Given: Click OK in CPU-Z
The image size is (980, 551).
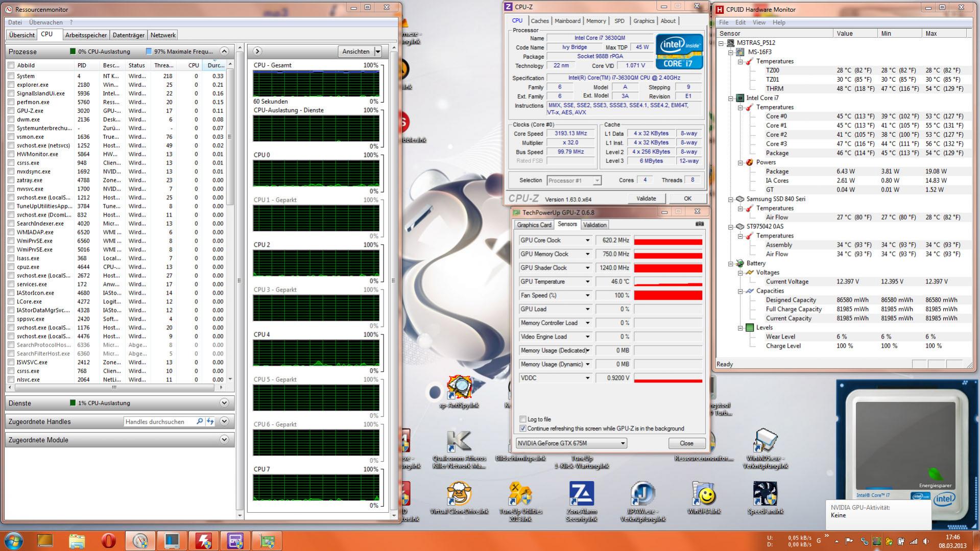Looking at the screenshot, I should [x=687, y=199].
